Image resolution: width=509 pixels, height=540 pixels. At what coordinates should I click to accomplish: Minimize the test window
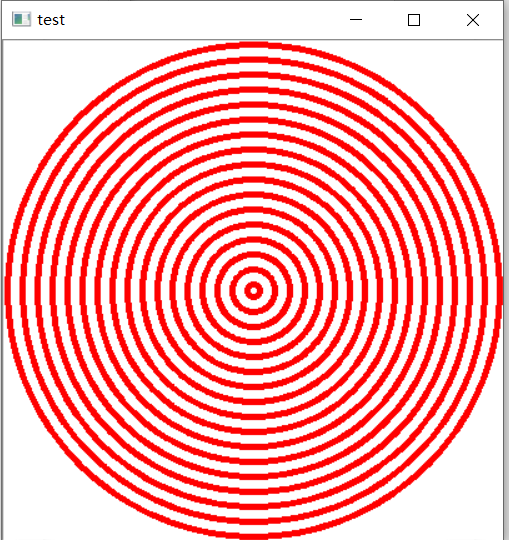pyautogui.click(x=356, y=20)
